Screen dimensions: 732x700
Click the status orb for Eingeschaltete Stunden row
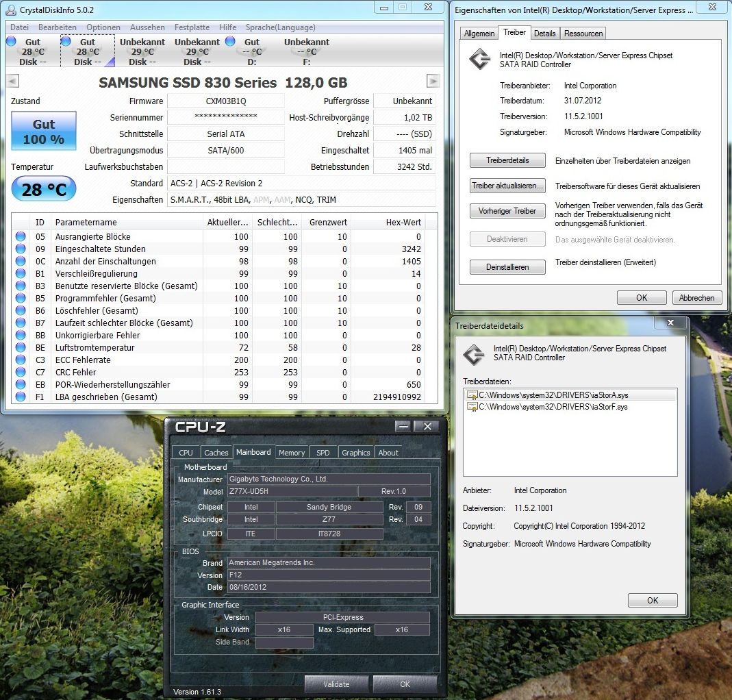[x=21, y=249]
